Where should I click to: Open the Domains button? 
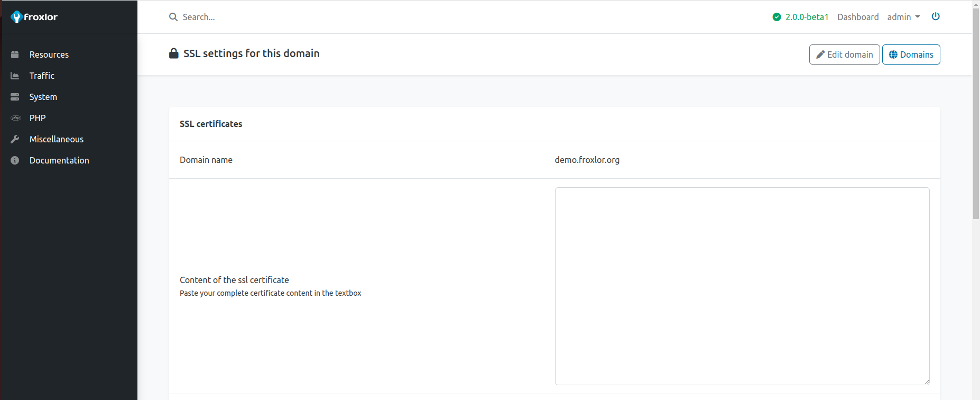pyautogui.click(x=911, y=54)
